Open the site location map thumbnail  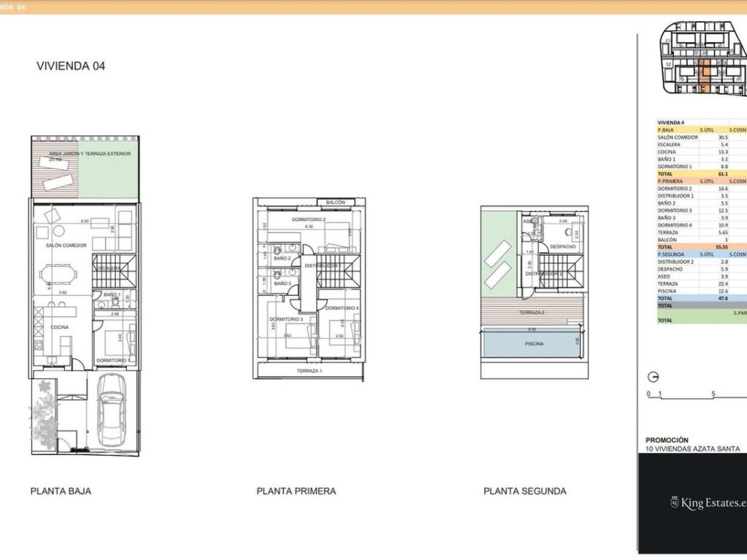703,58
